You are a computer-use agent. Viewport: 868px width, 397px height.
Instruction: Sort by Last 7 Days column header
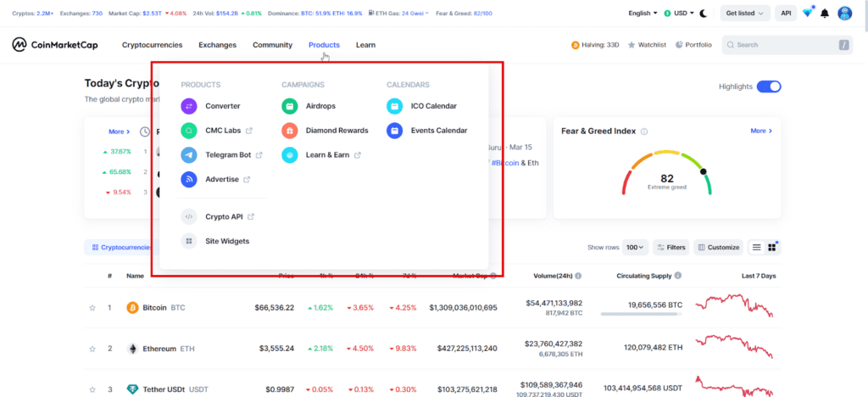(x=759, y=276)
